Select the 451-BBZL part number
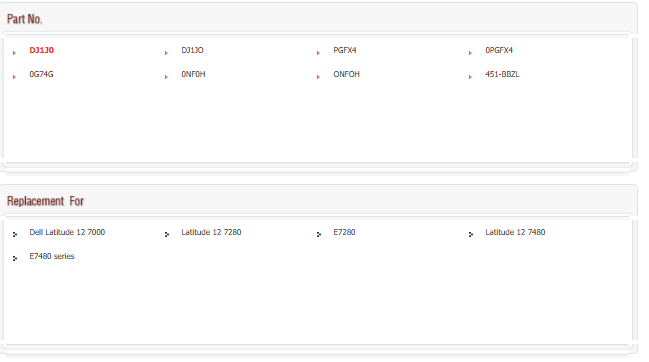 coord(502,74)
